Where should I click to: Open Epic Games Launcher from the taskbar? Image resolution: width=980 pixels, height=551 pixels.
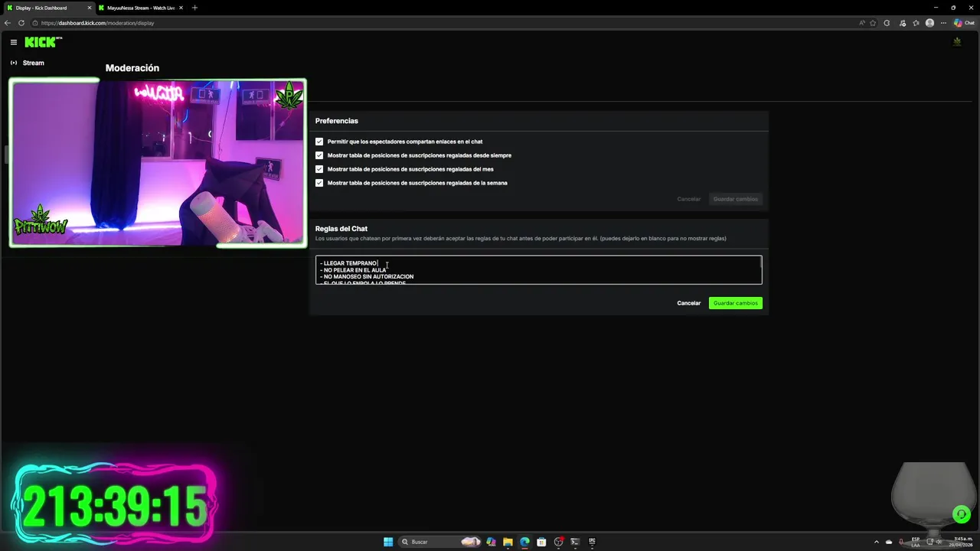click(592, 542)
